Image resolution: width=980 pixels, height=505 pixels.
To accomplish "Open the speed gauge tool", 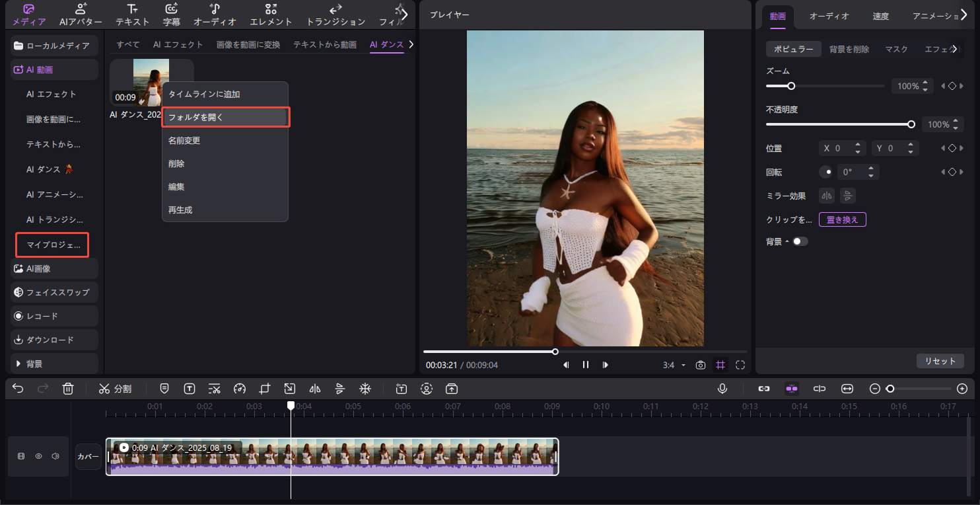I will click(240, 389).
